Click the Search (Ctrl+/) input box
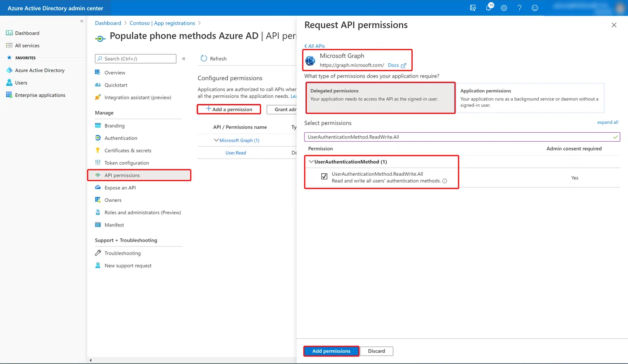This screenshot has width=628, height=364. click(135, 59)
